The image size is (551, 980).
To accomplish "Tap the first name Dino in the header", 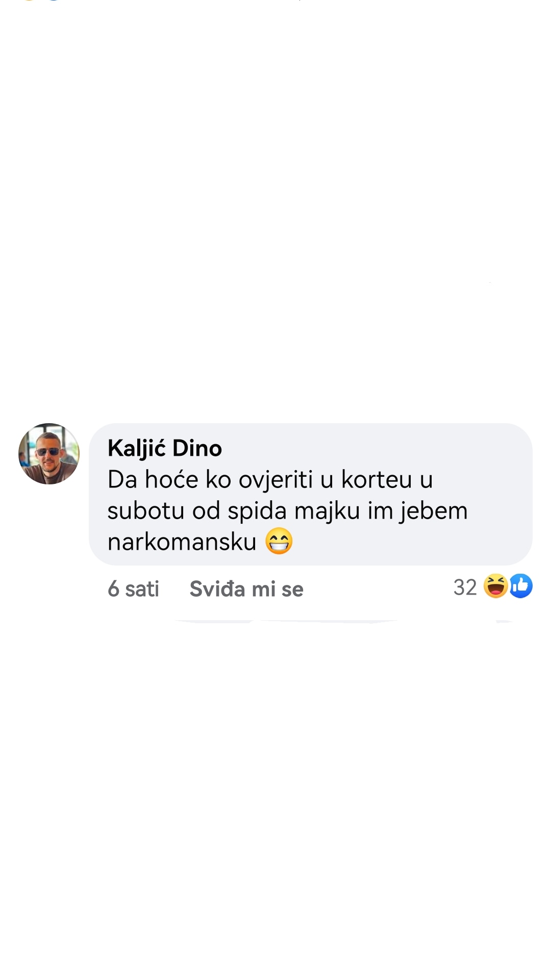I will 197,448.
